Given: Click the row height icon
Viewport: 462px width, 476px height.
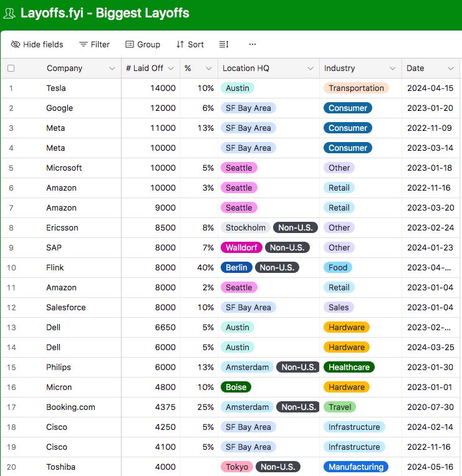Looking at the screenshot, I should (224, 44).
